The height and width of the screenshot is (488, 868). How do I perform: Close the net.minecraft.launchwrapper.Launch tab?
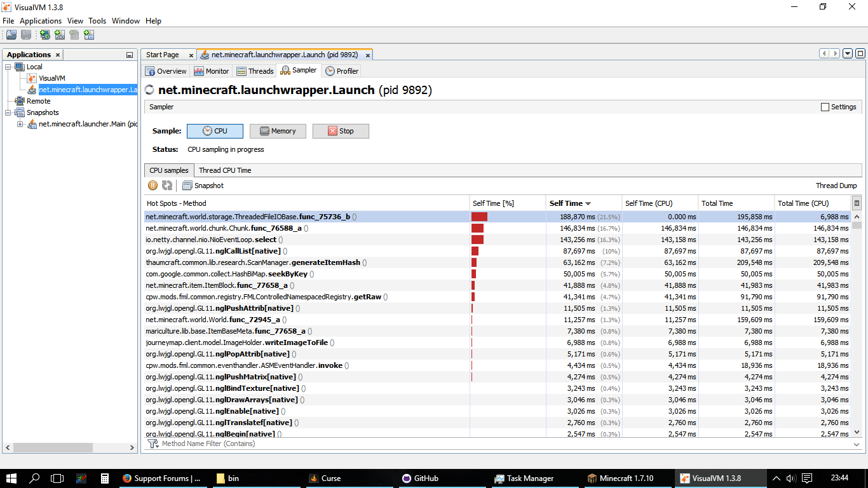tap(367, 55)
